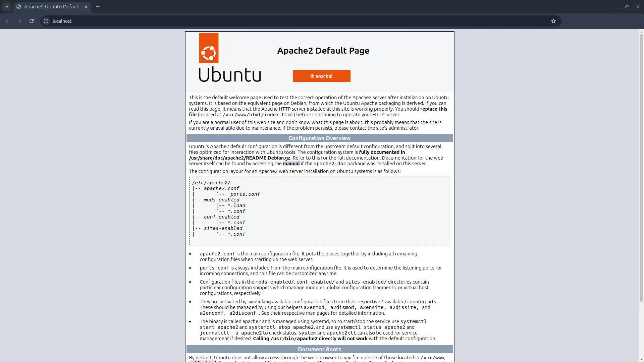Select the Apache2 Ubuntu Default Page tab
Screen dimensions: 644x362
[x=52, y=7]
